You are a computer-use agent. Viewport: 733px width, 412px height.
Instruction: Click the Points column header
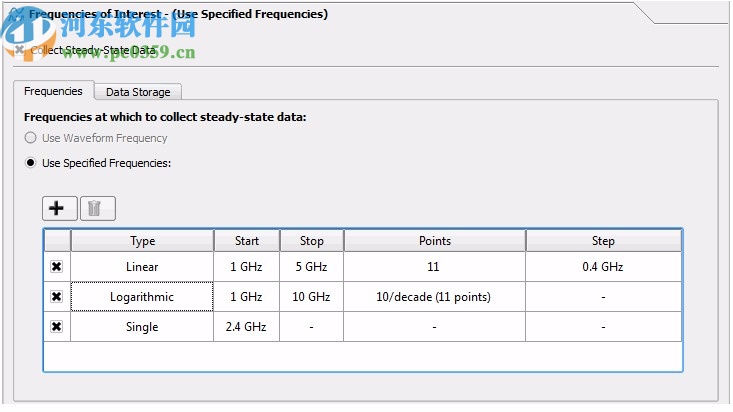[x=434, y=241]
